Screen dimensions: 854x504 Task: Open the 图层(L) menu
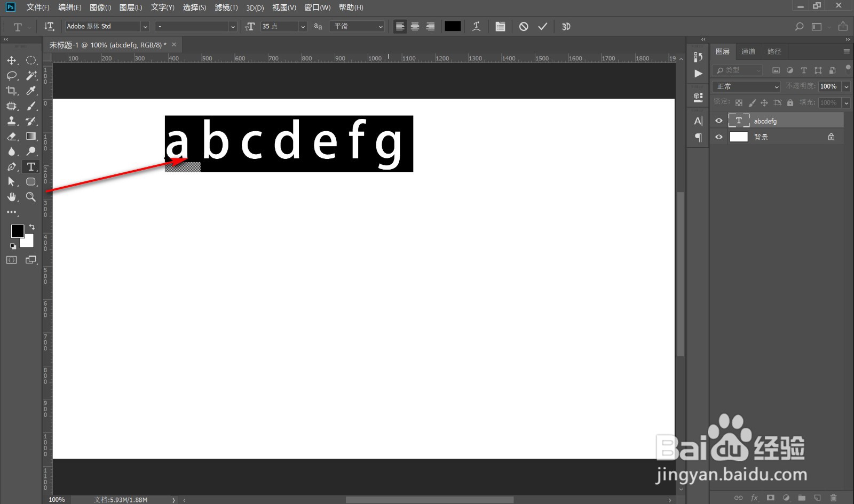(x=131, y=7)
